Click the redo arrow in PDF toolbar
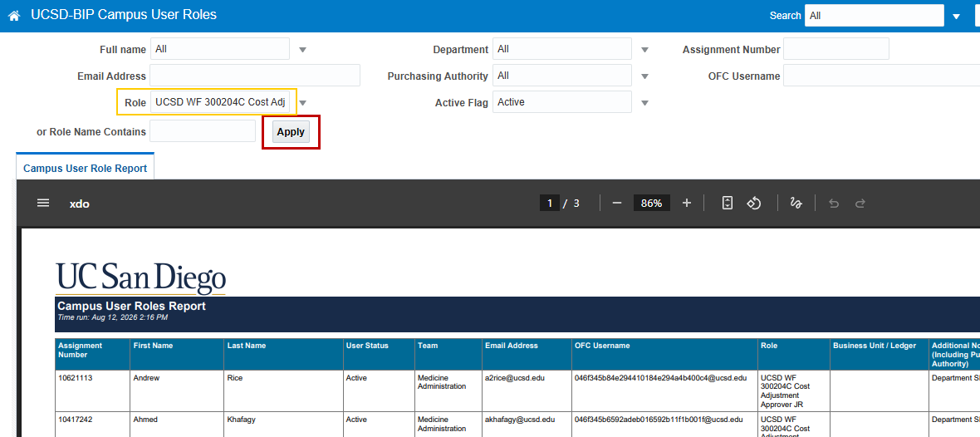The image size is (980, 437). tap(860, 204)
